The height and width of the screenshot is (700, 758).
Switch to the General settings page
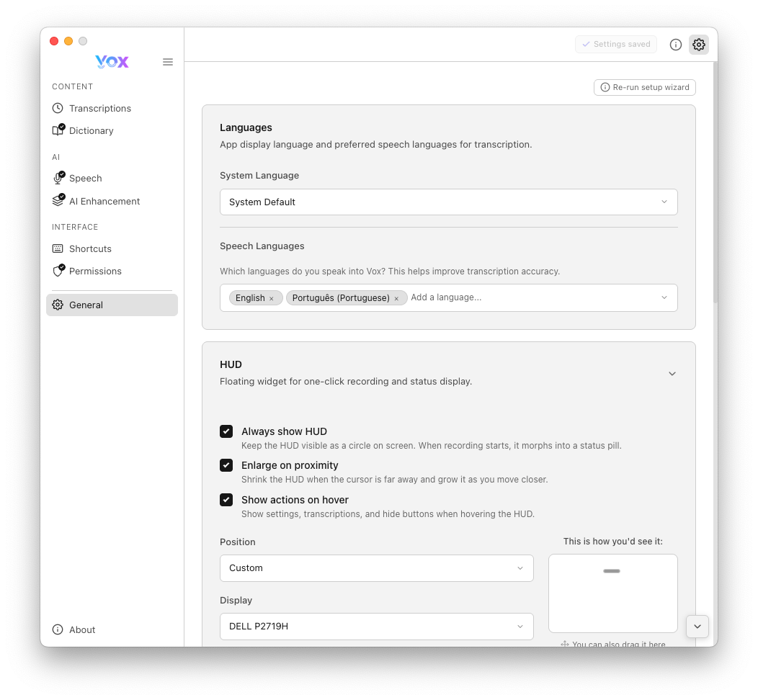86,305
